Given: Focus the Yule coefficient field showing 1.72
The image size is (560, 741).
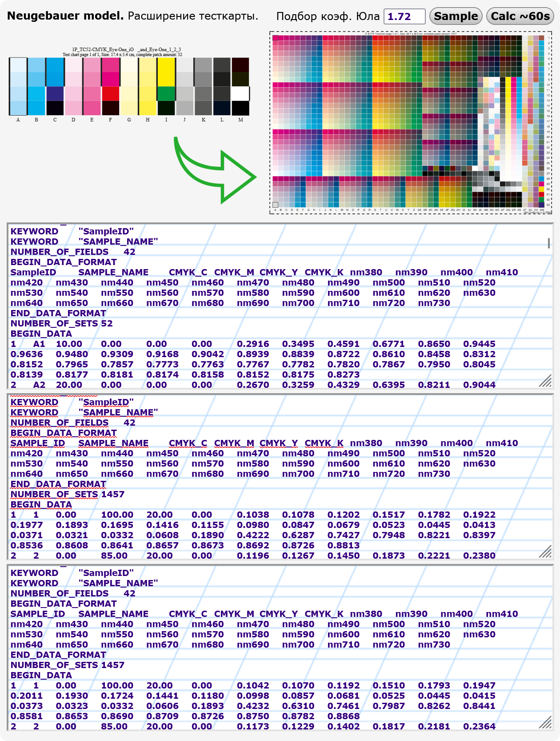Looking at the screenshot, I should (x=404, y=16).
